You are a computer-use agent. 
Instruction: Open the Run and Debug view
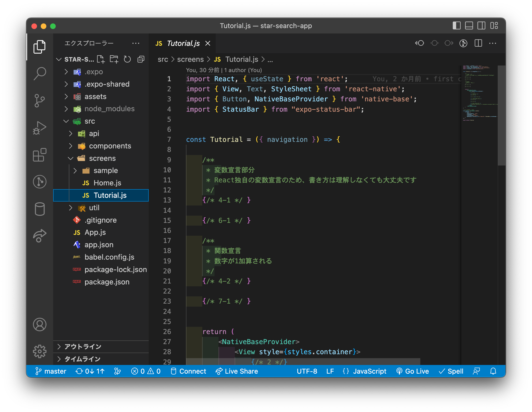point(40,128)
